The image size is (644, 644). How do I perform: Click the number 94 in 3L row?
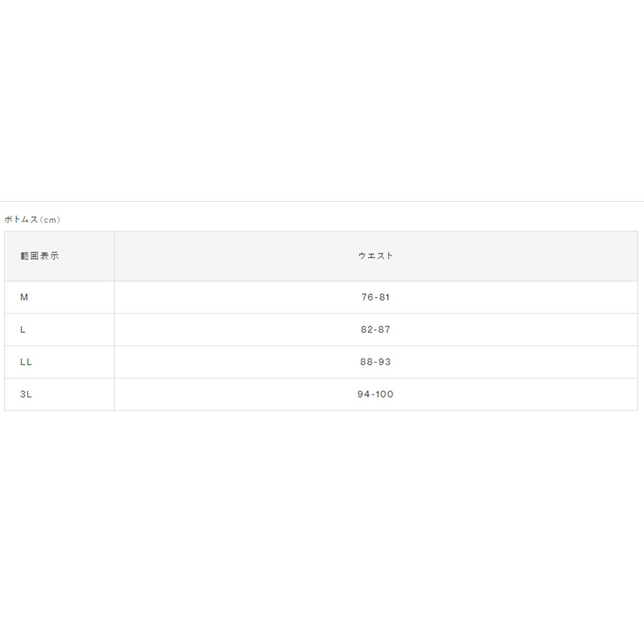pyautogui.click(x=363, y=394)
